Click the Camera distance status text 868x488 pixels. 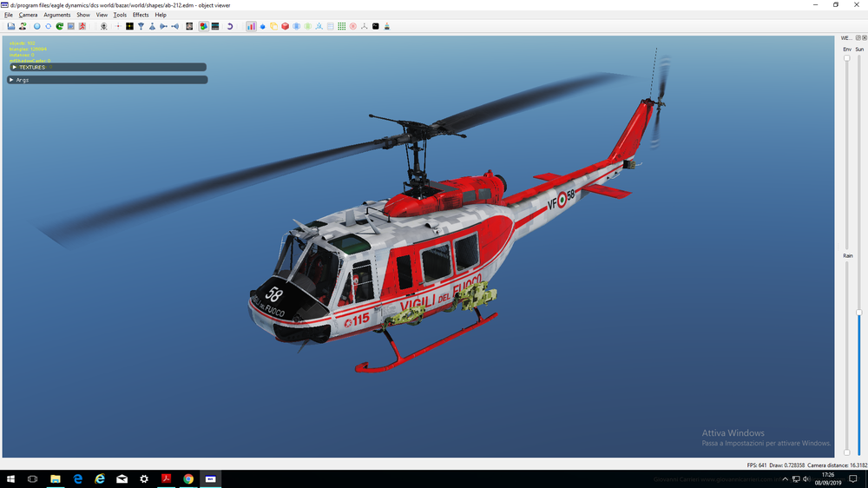coord(837,465)
